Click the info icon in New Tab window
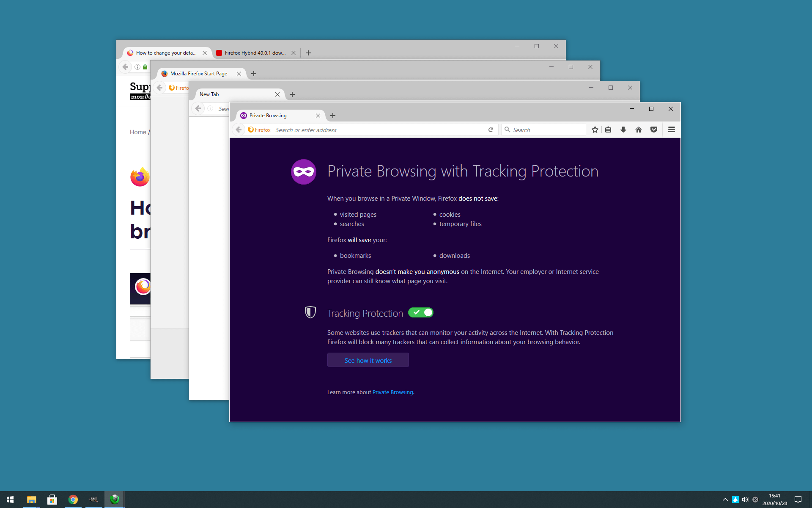This screenshot has height=508, width=812. (210, 109)
